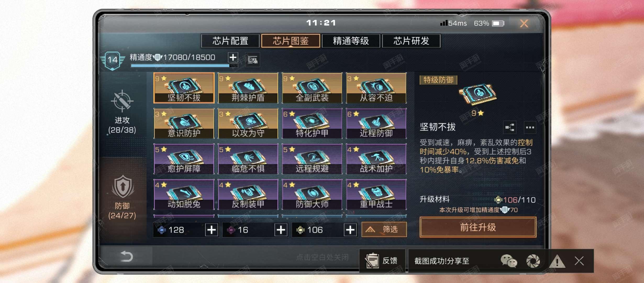Open the 精通等级 tab

tap(351, 41)
